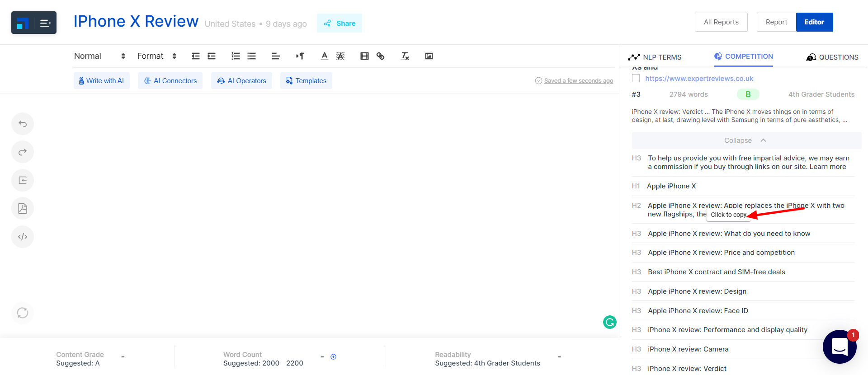
Task: Copy 'Best iPhone X contract and SIM-free deals'
Action: click(716, 272)
